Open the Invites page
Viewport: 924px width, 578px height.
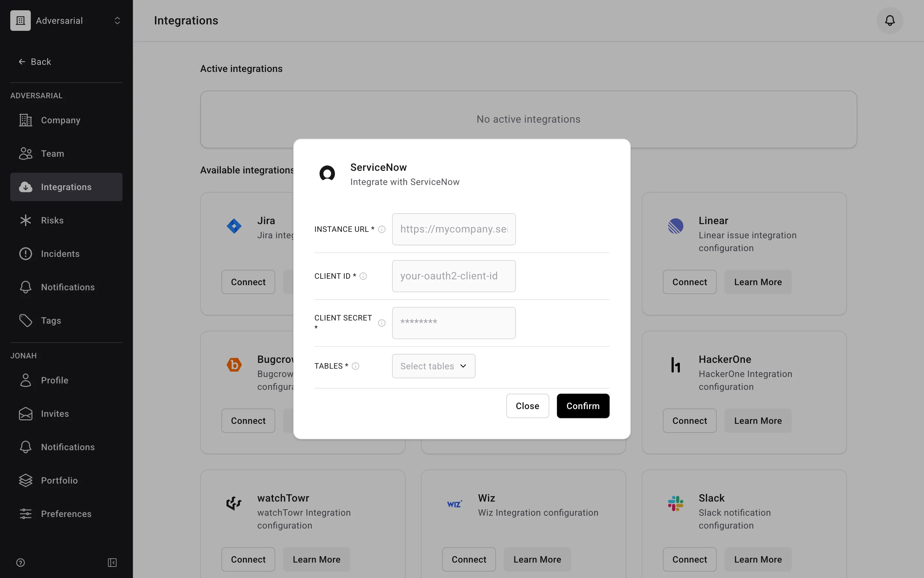(x=66, y=414)
